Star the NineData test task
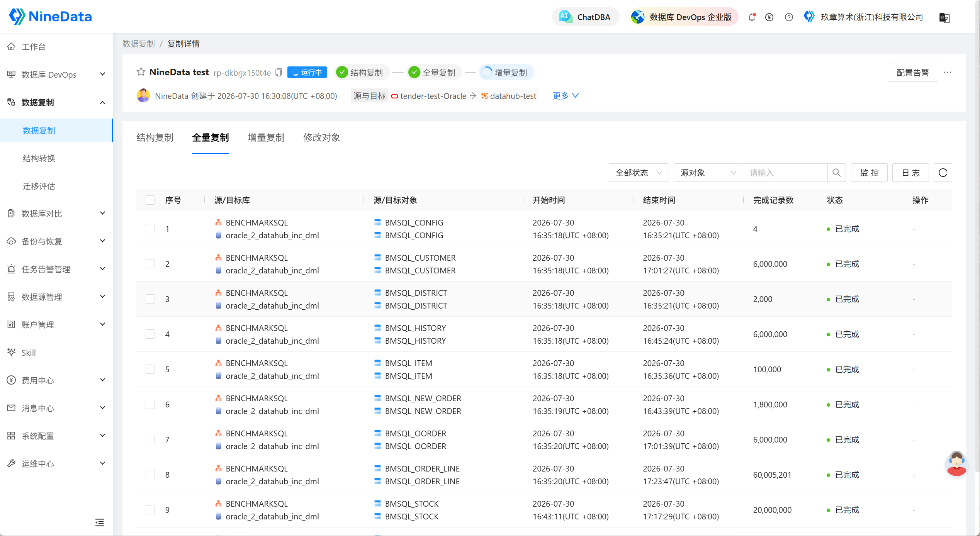 pyautogui.click(x=141, y=72)
